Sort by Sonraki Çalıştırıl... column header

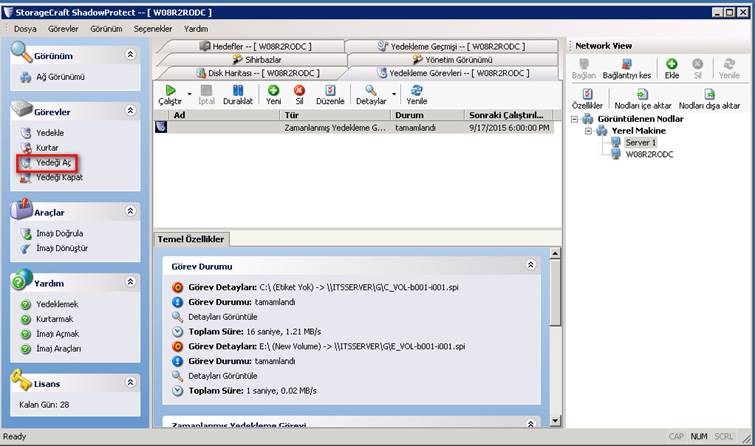tap(508, 116)
